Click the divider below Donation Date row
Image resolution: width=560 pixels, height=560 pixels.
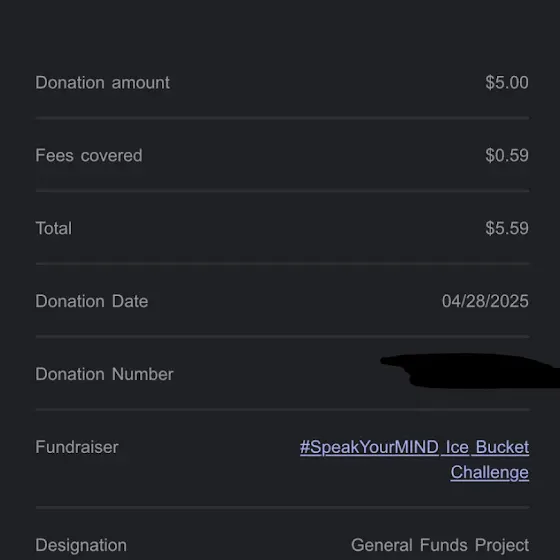282,336
